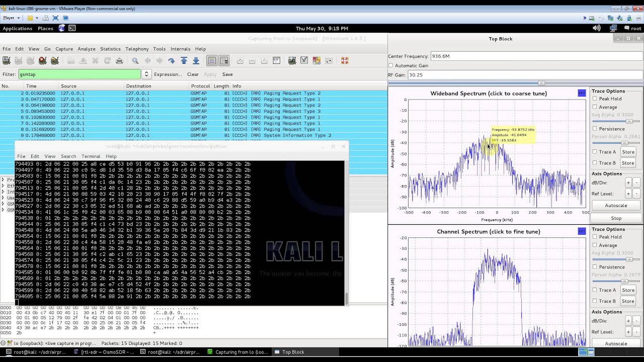Open Wireshark help lifebuoy icon
Screen dimensions: 644x362
point(345,61)
